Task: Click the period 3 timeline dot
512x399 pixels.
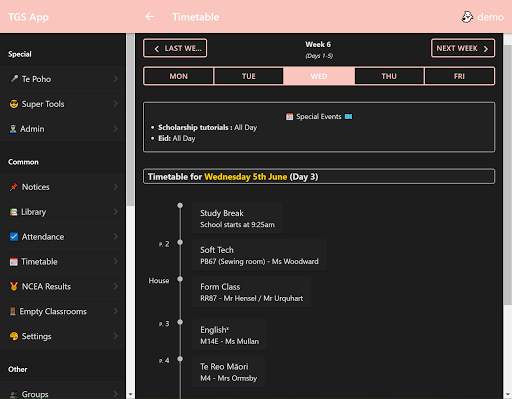Action: [180, 322]
